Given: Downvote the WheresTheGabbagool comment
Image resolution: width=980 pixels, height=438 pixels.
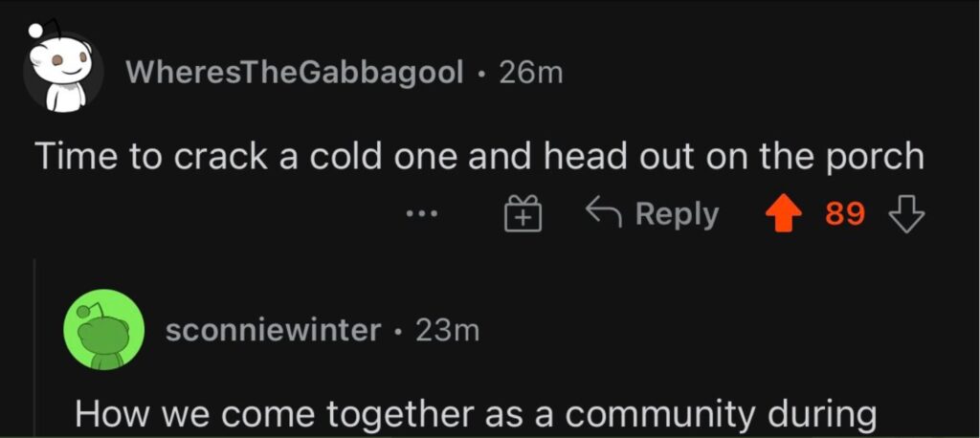Looking at the screenshot, I should (905, 214).
